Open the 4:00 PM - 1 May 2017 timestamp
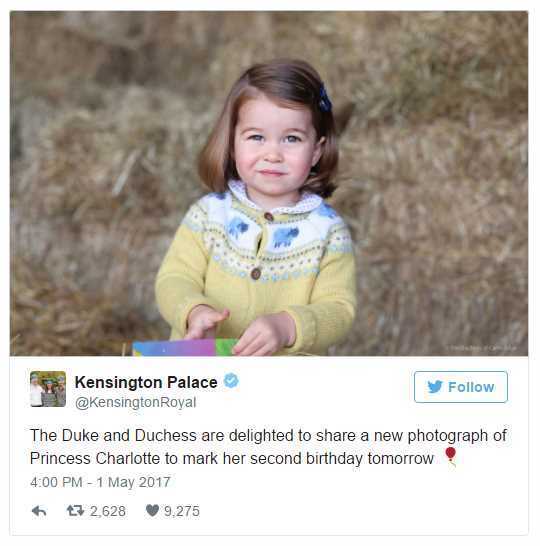The width and height of the screenshot is (540, 546). (x=100, y=482)
